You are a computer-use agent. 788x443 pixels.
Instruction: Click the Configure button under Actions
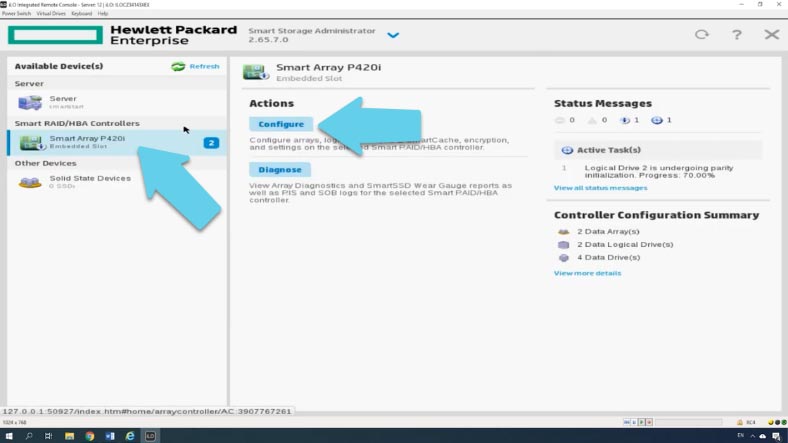(x=281, y=124)
